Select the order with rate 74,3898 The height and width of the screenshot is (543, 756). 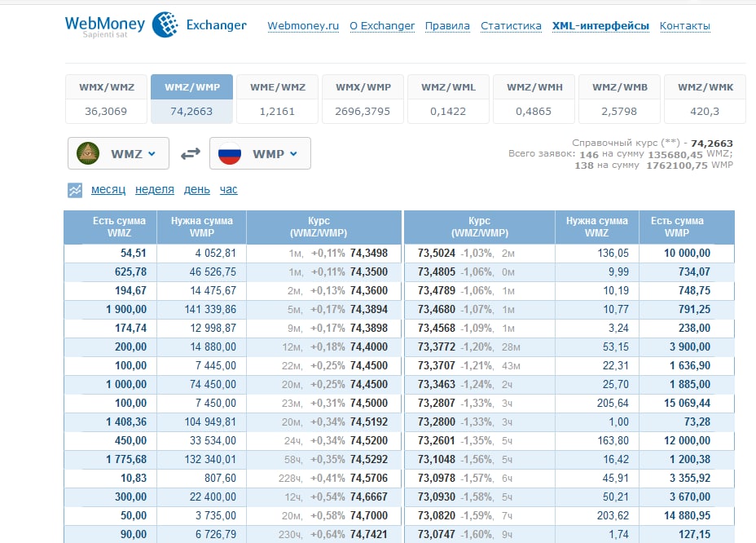[x=232, y=329]
